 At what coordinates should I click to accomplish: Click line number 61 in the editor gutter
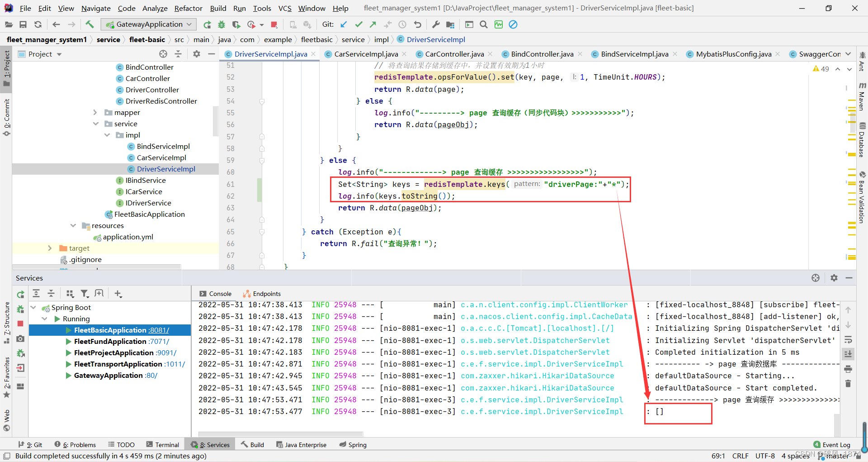click(231, 184)
